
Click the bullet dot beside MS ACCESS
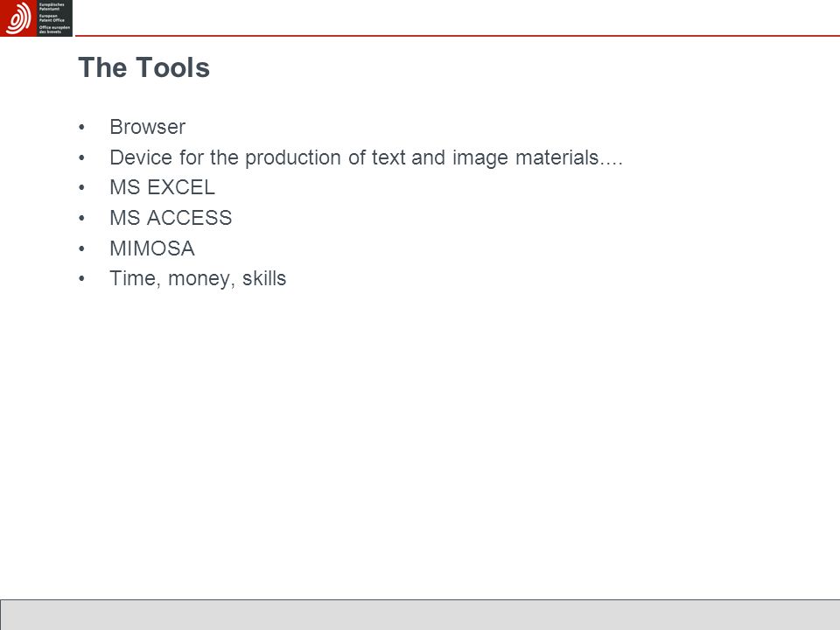81,218
